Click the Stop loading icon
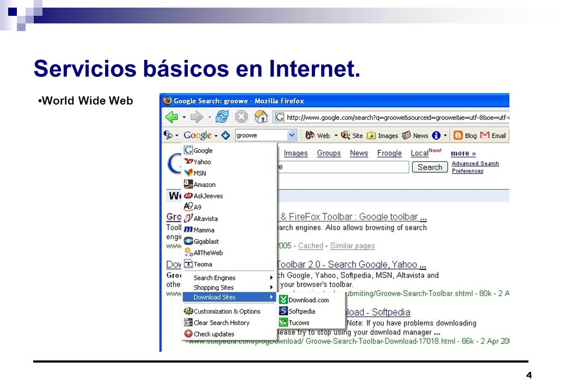 pyautogui.click(x=241, y=117)
